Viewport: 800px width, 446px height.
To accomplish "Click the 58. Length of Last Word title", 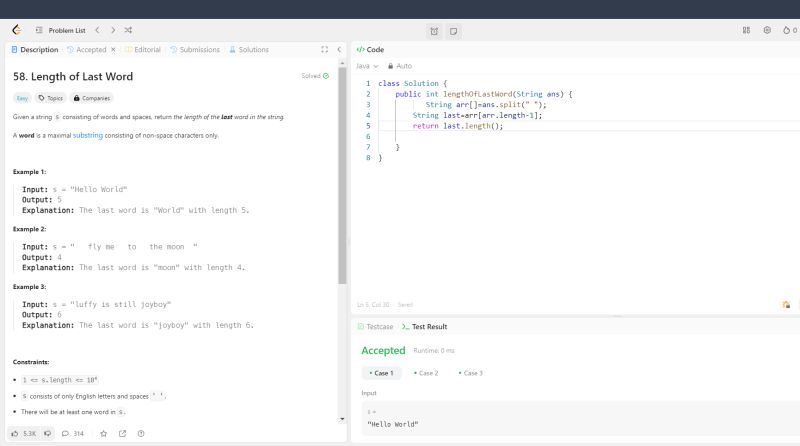I will (x=73, y=77).
